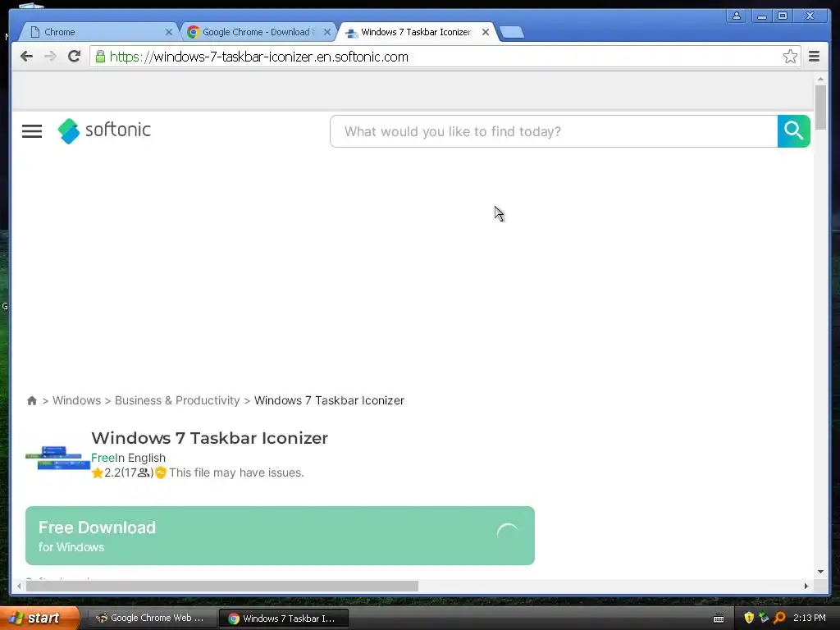Open the Softonic hamburger menu
840x630 pixels.
32,131
